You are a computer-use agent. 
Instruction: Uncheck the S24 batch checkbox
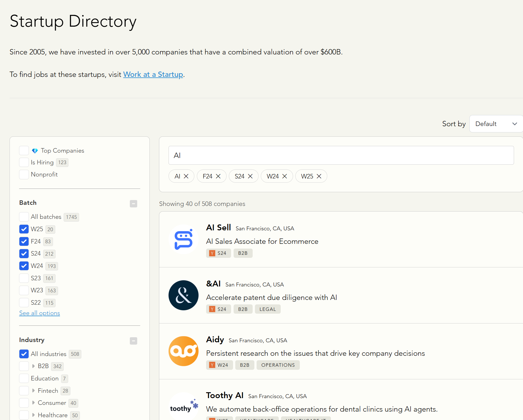point(24,253)
